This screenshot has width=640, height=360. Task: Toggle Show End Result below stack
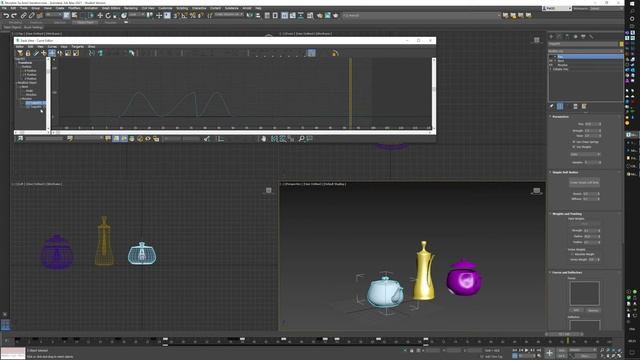[x=560, y=107]
